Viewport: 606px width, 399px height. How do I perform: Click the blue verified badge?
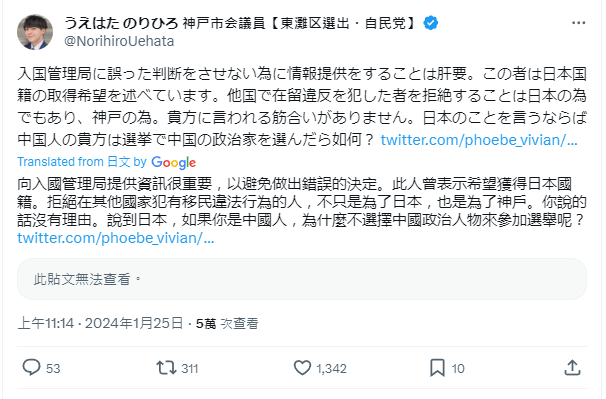pos(431,23)
